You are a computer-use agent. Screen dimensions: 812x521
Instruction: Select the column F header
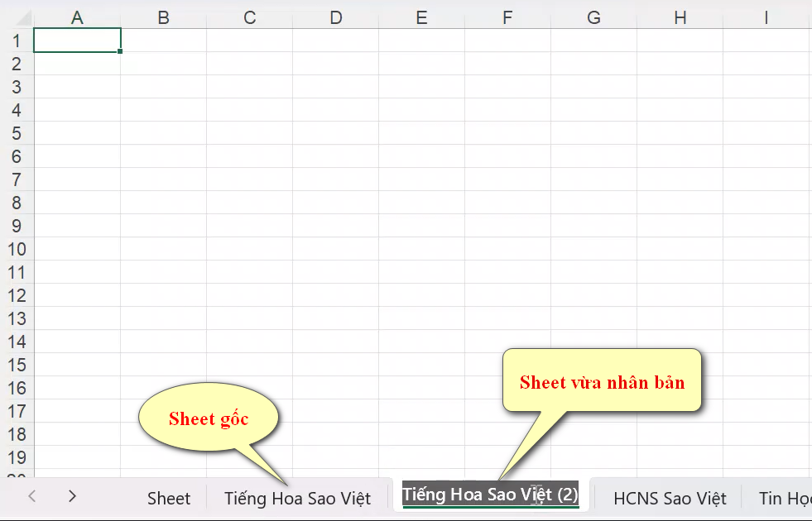(x=507, y=17)
